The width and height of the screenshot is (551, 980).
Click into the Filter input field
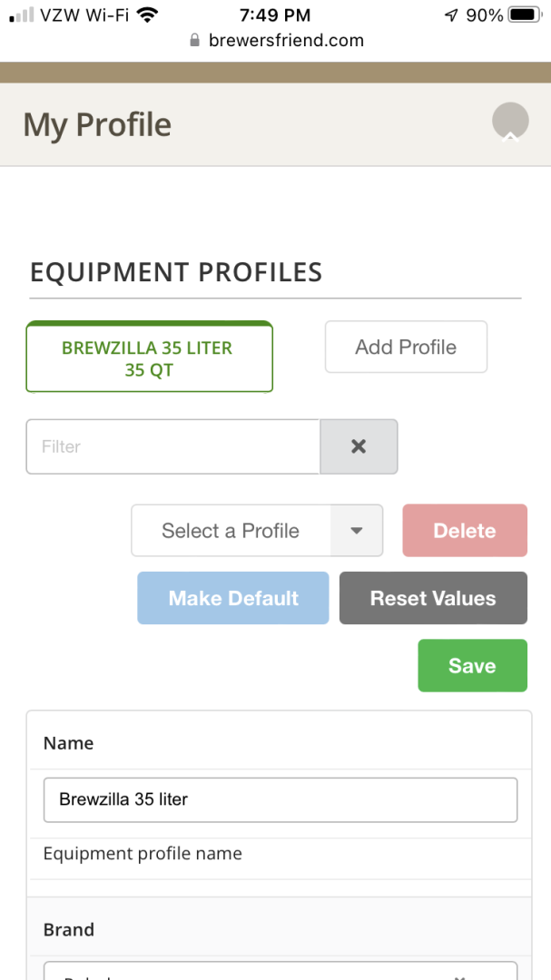point(173,446)
